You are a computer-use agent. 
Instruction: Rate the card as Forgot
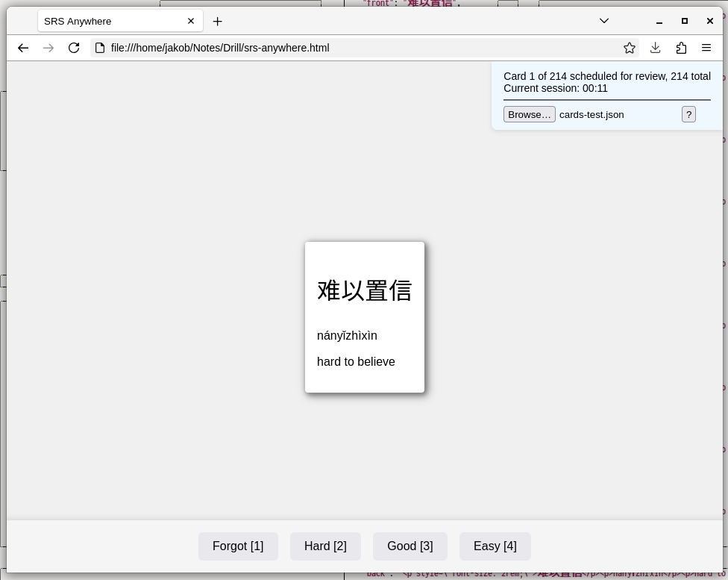point(238,546)
